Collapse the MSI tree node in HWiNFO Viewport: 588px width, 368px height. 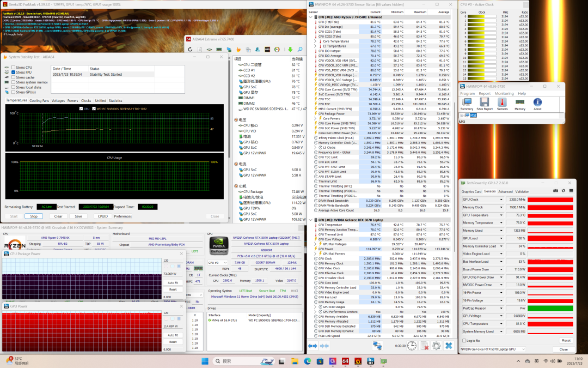[462, 115]
